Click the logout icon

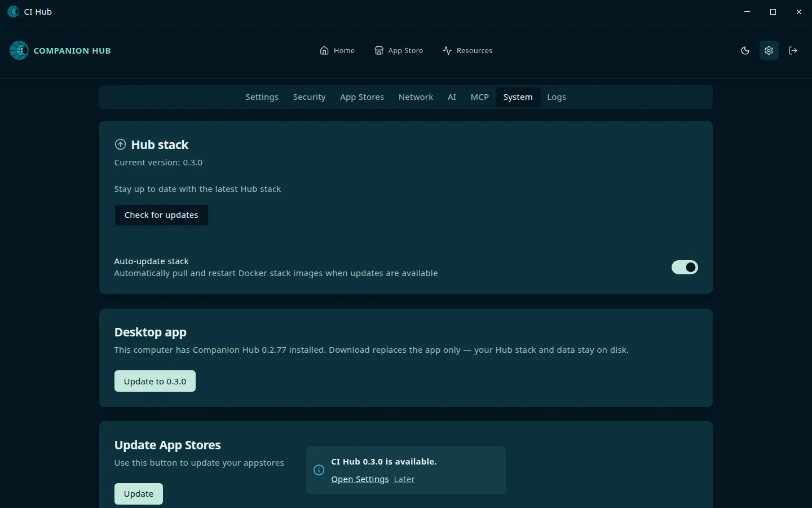click(x=793, y=50)
